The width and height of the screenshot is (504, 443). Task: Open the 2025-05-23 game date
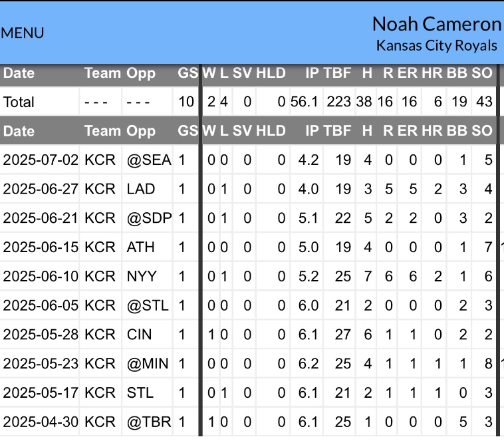pos(41,364)
